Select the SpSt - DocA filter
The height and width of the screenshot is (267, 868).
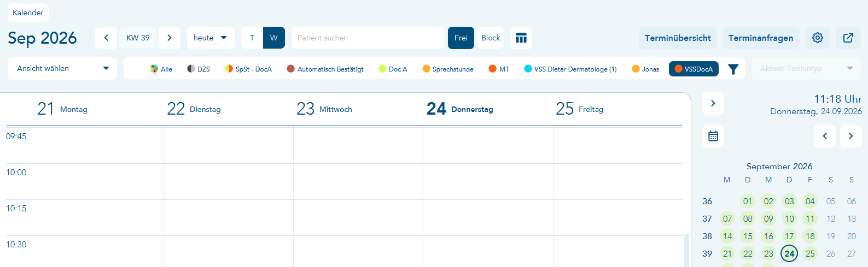248,69
